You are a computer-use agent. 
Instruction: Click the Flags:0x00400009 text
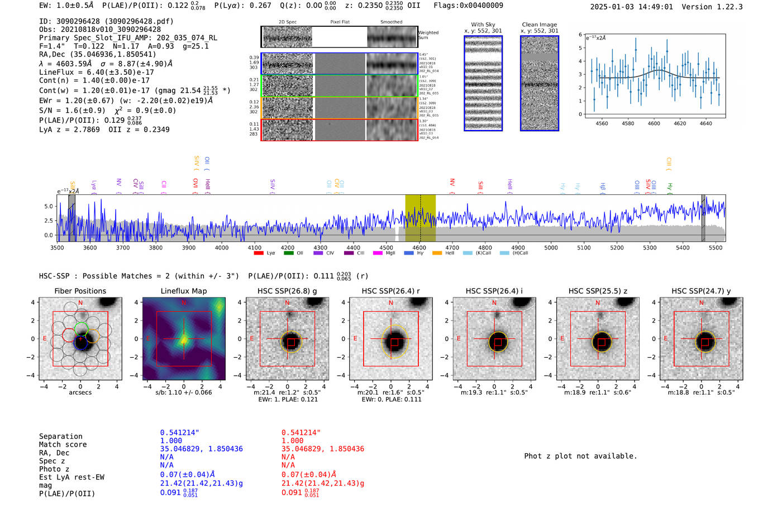click(x=468, y=6)
